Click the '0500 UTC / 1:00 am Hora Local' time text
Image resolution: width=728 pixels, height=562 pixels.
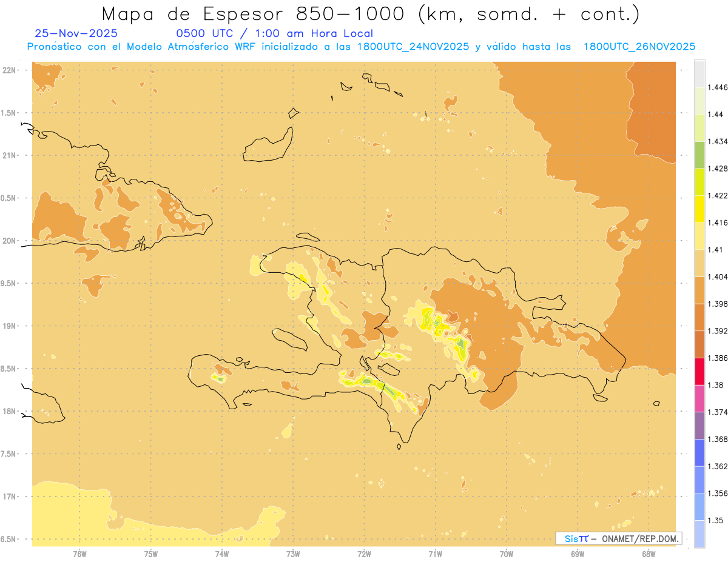click(x=275, y=34)
